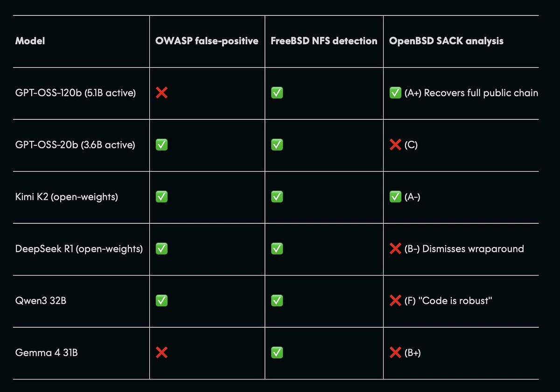Click the "Recovers full public chain" text

[481, 93]
